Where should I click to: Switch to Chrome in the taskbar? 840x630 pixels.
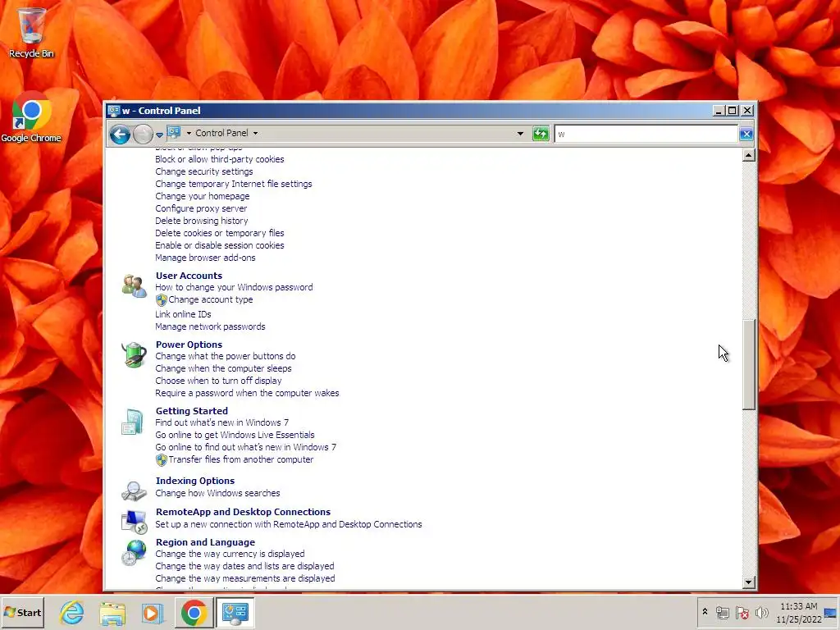(x=194, y=612)
